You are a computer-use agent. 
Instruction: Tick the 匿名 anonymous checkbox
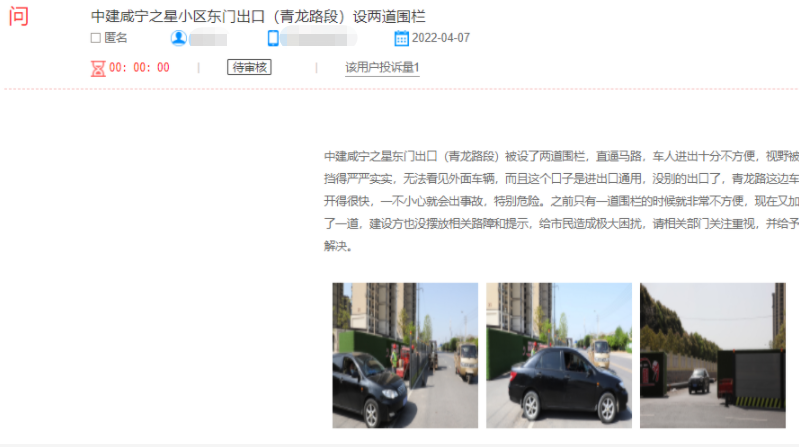(x=95, y=38)
